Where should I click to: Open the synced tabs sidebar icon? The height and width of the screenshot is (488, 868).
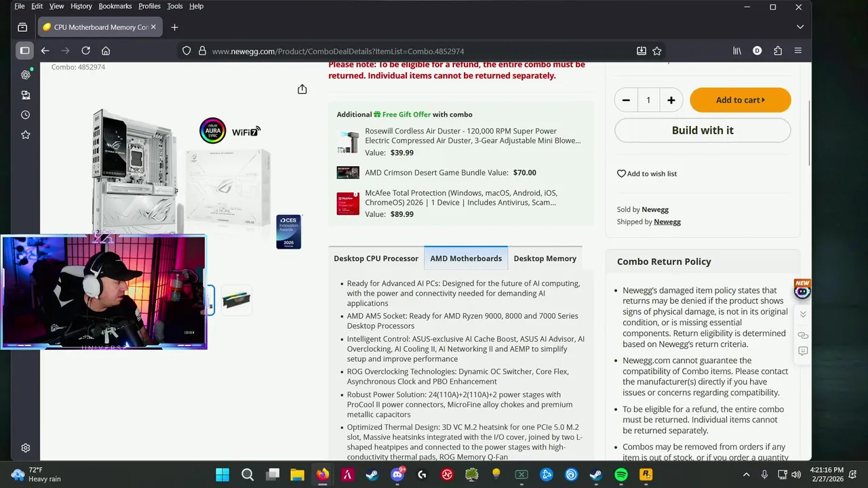(25, 95)
